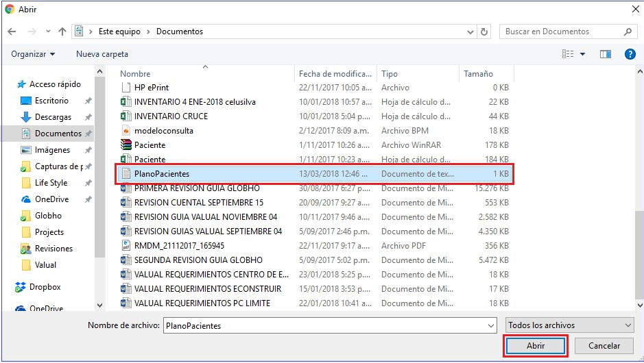
Task: Open the Organizar dropdown menu
Action: (33, 54)
